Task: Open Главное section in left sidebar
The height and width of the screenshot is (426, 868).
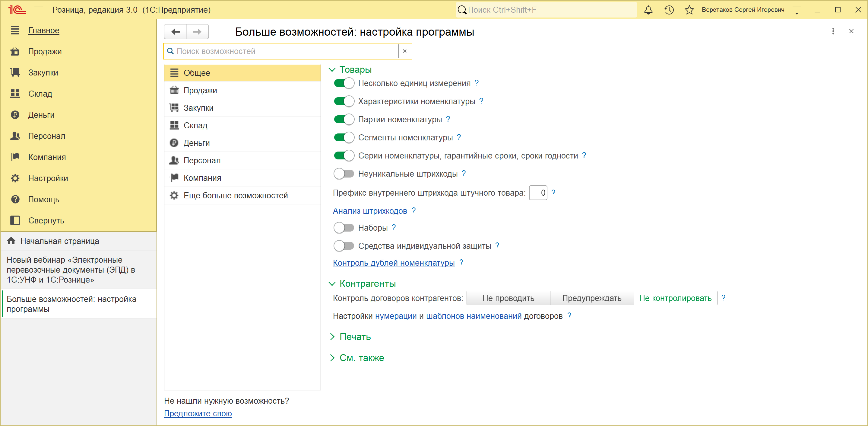Action: click(x=43, y=30)
